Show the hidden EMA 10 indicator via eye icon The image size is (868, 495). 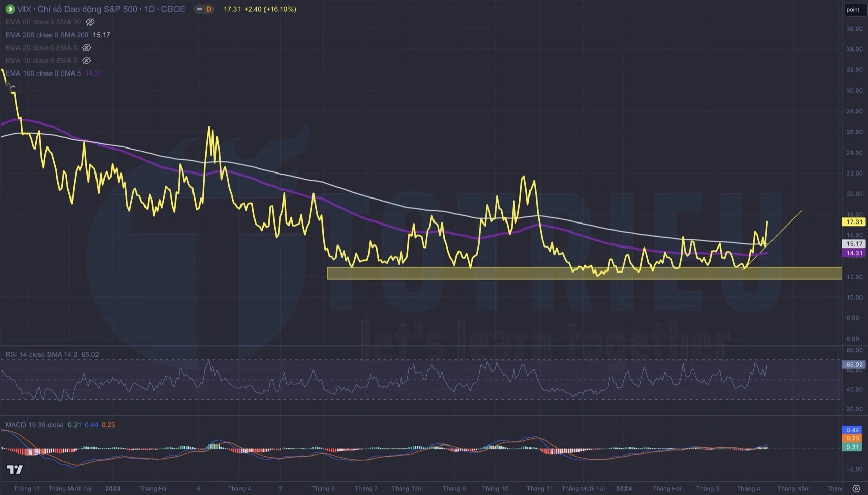(x=87, y=60)
